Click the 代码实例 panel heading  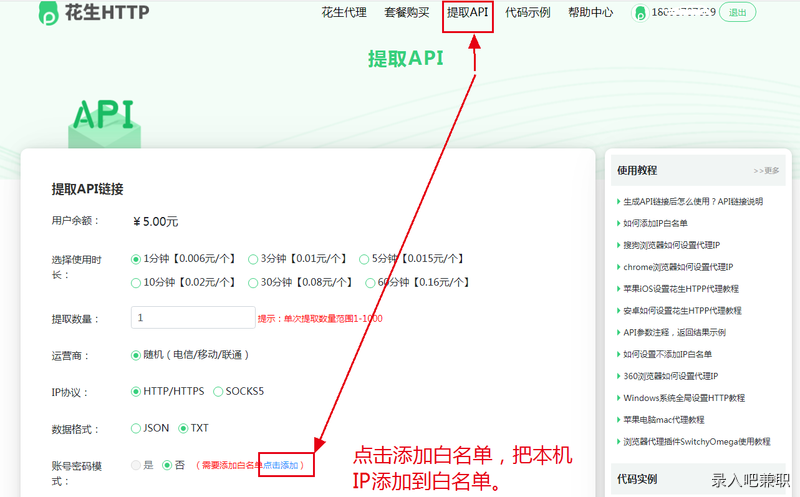tap(637, 479)
